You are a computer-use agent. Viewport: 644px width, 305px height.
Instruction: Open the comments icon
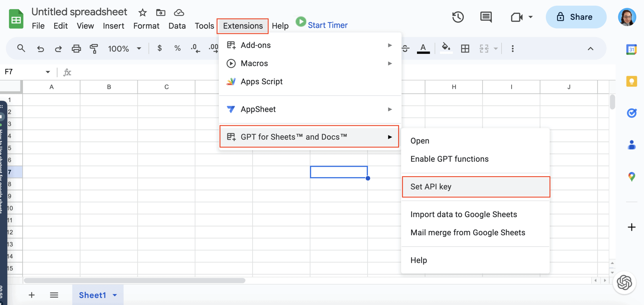click(486, 17)
